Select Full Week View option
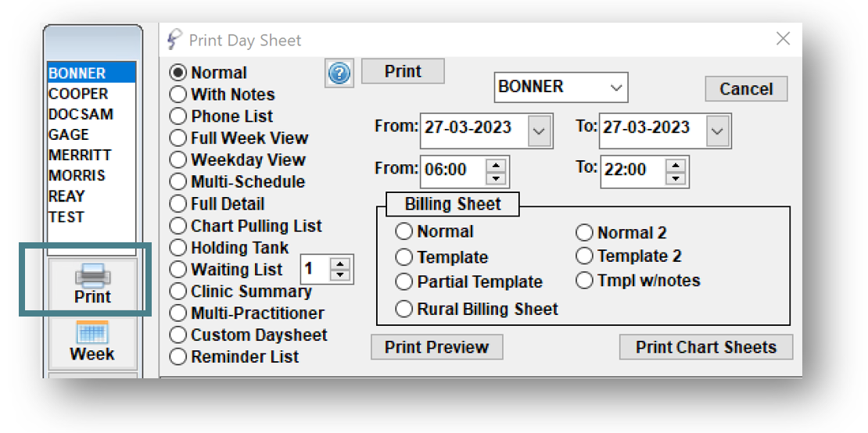Screen dimensions: 868x433 pos(178,138)
